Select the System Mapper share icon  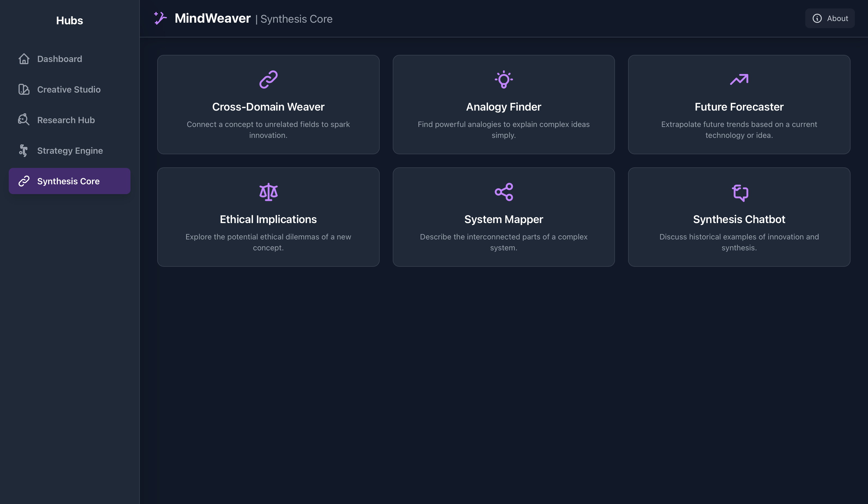(x=504, y=192)
